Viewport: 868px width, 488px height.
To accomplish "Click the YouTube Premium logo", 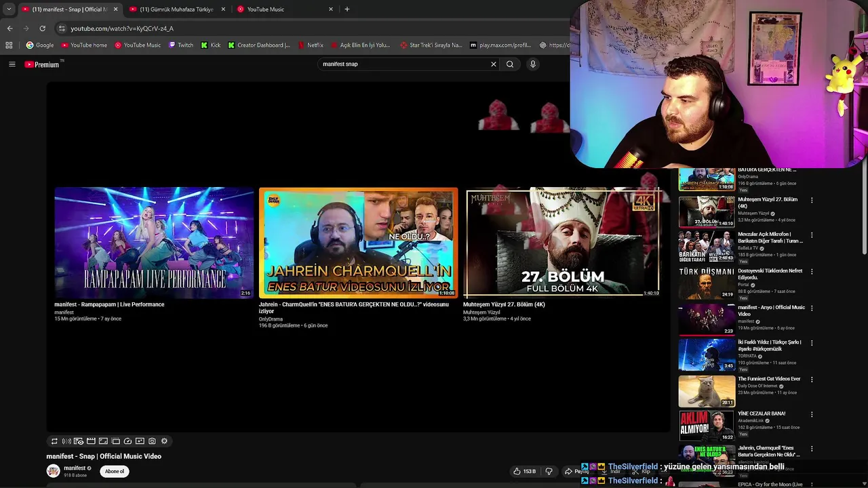I will pos(42,64).
